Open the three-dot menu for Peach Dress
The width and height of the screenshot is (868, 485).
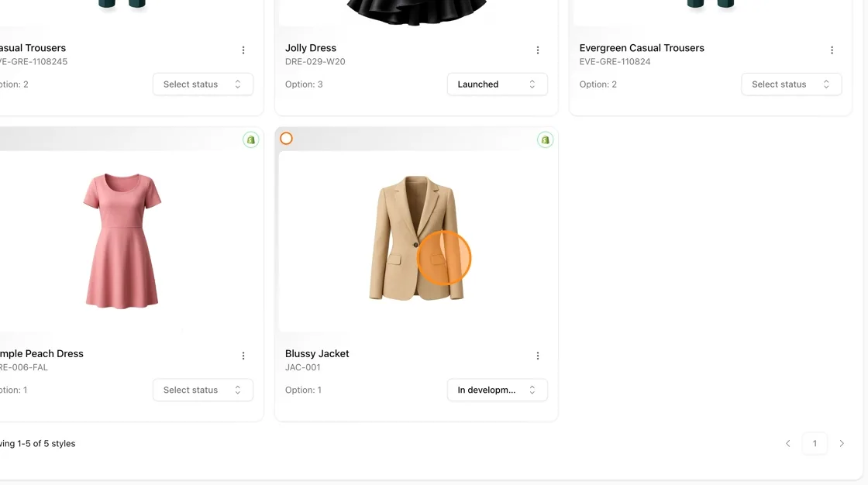[x=243, y=356]
